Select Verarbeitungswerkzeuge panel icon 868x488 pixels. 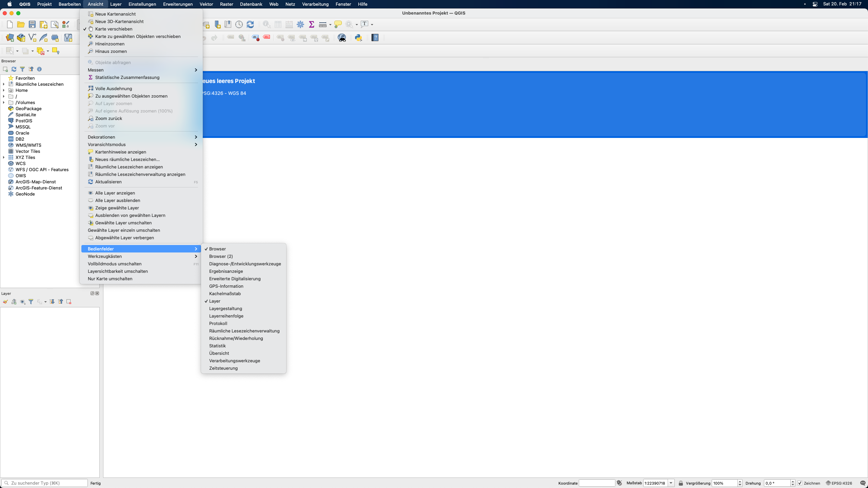tap(234, 361)
